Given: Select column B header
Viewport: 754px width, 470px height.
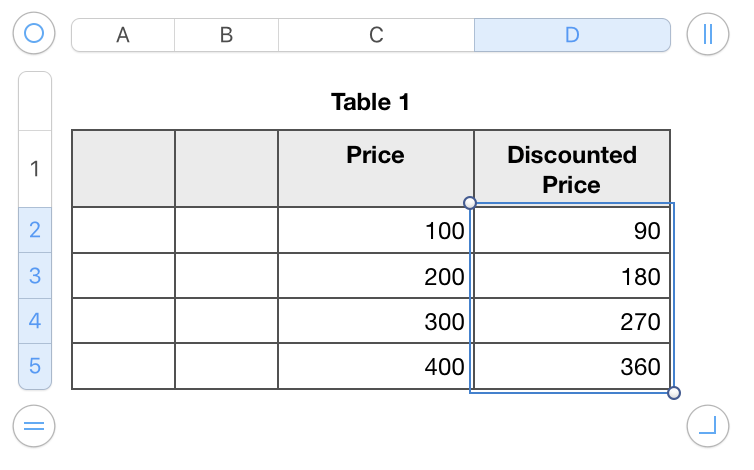Looking at the screenshot, I should 226,35.
